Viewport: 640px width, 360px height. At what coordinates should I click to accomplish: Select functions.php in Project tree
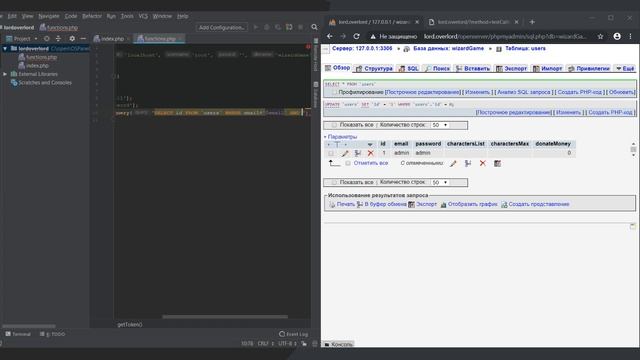point(41,57)
